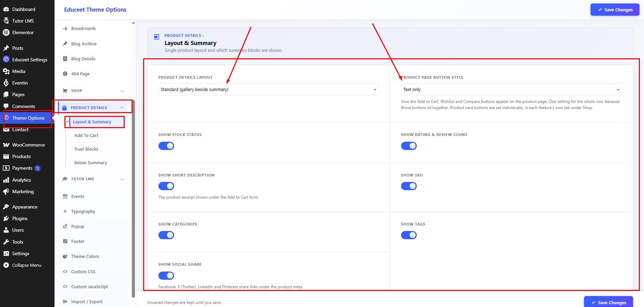Open the Product Details Layout dropdown
This screenshot has height=307, width=644.
pyautogui.click(x=268, y=89)
